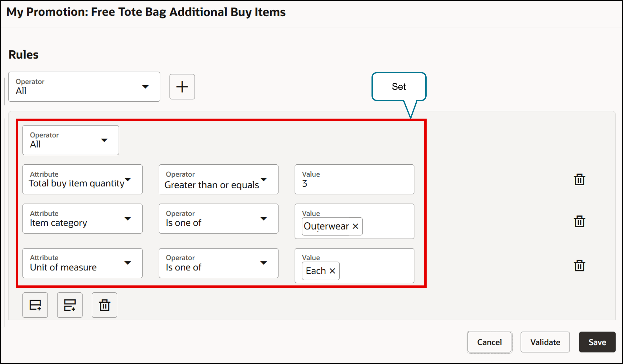Click the Save button
This screenshot has width=623, height=364.
coord(597,342)
